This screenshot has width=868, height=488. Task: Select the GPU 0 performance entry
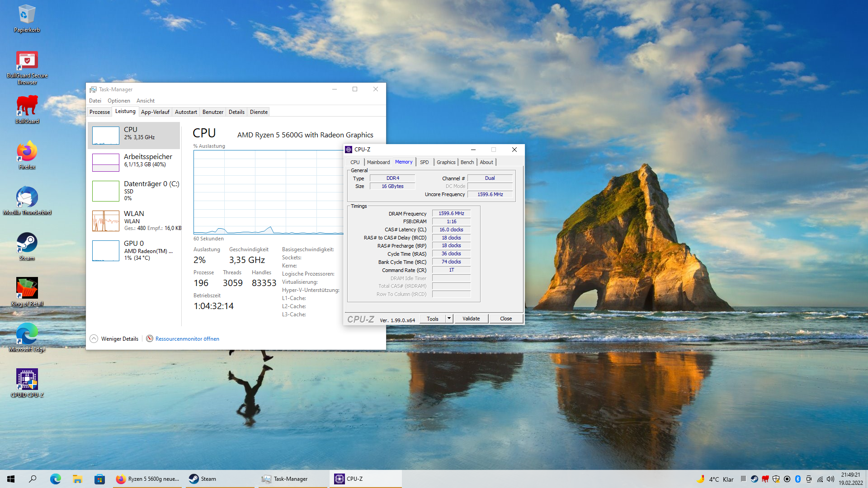[135, 250]
